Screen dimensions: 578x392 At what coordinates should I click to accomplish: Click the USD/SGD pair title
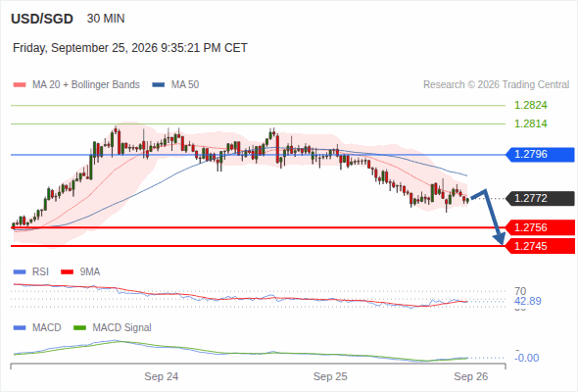(x=42, y=19)
